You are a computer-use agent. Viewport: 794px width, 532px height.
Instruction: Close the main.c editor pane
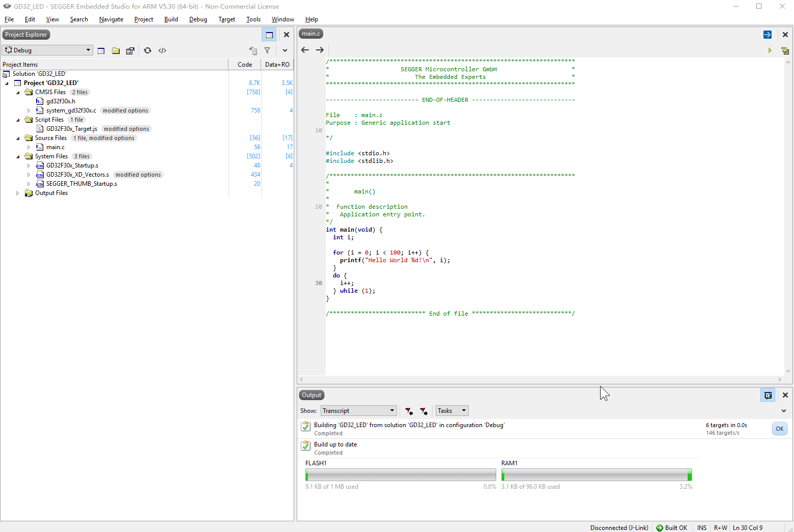point(785,35)
